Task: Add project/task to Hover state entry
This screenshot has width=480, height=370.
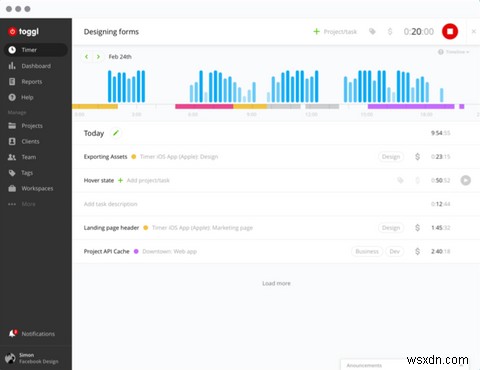Action: pyautogui.click(x=144, y=180)
